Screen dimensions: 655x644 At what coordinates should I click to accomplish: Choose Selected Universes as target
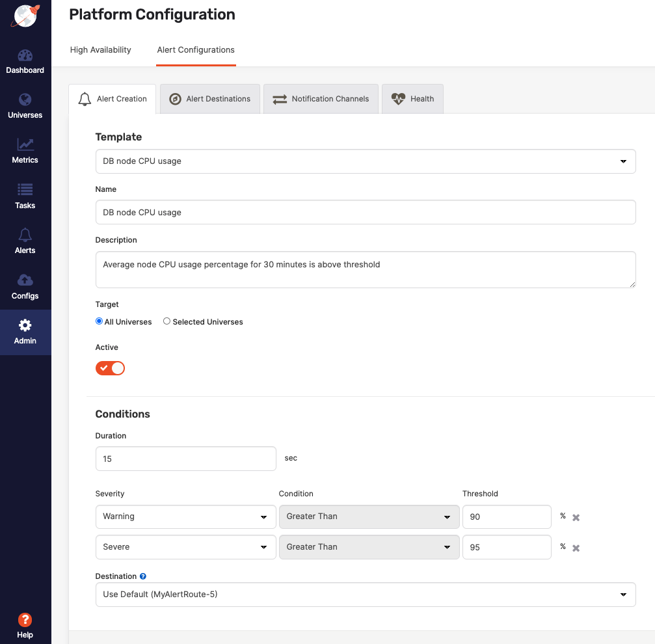(167, 321)
